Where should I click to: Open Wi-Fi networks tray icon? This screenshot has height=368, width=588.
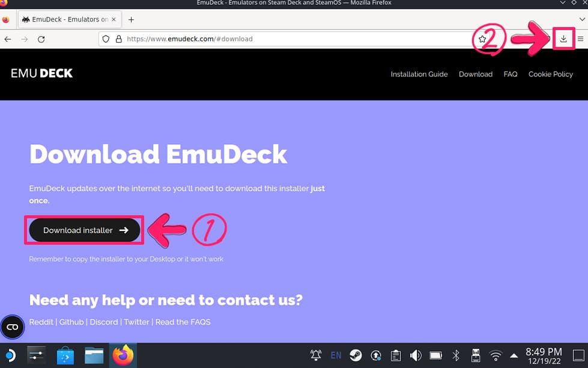click(x=496, y=355)
